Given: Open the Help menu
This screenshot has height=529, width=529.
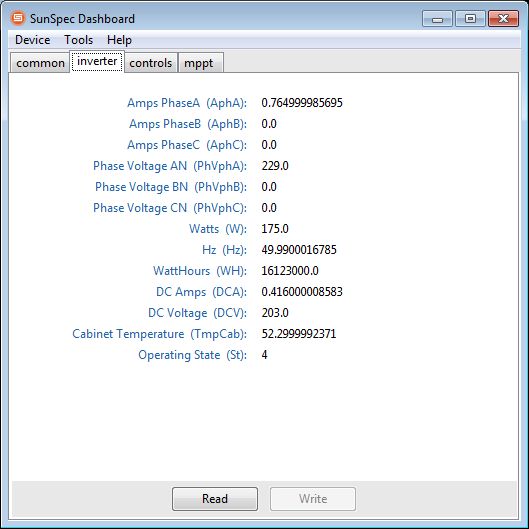Looking at the screenshot, I should [119, 40].
